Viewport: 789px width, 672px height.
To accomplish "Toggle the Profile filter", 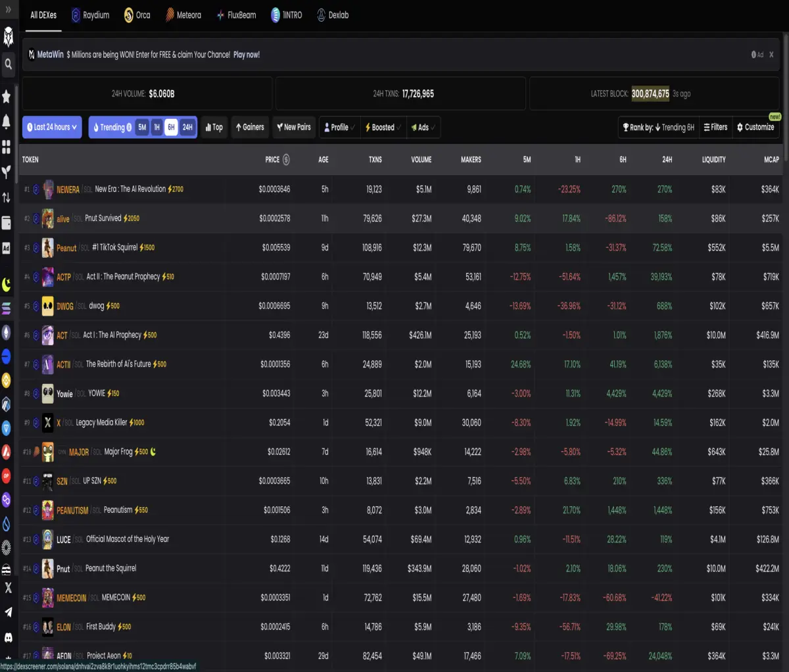I will point(339,128).
